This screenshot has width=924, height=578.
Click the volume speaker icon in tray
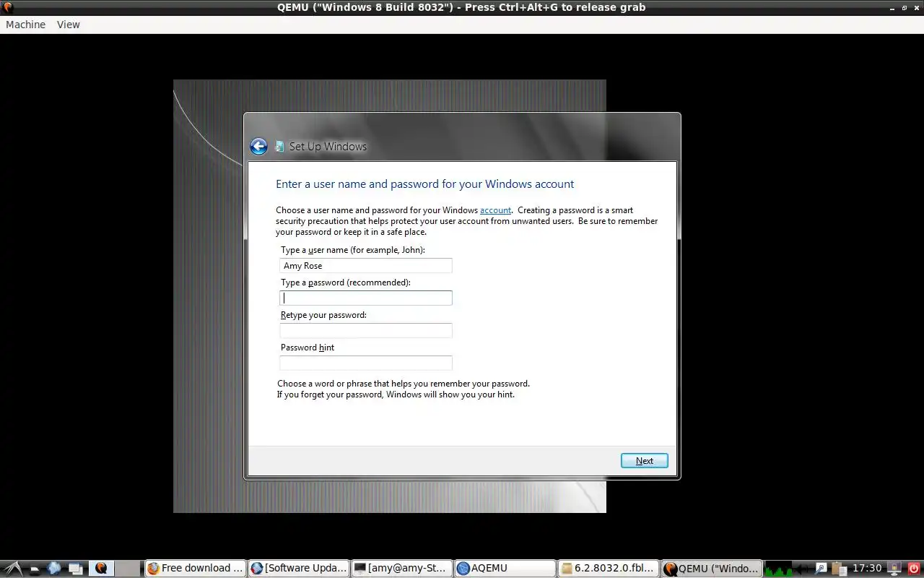click(803, 569)
